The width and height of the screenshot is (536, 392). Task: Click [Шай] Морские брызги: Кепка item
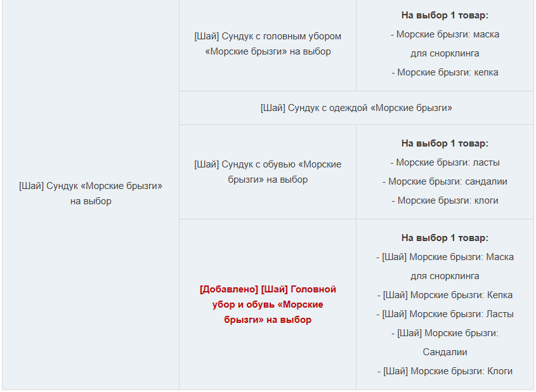click(445, 295)
